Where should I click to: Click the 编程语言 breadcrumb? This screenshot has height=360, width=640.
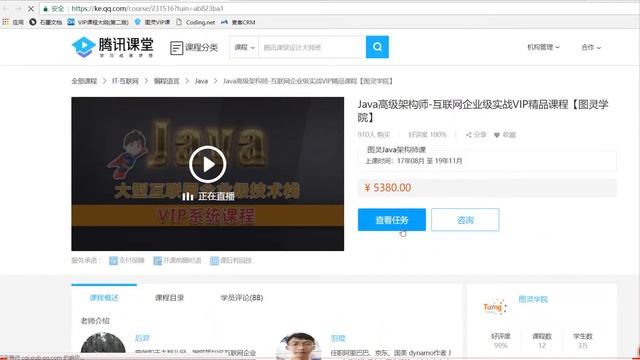(166, 81)
